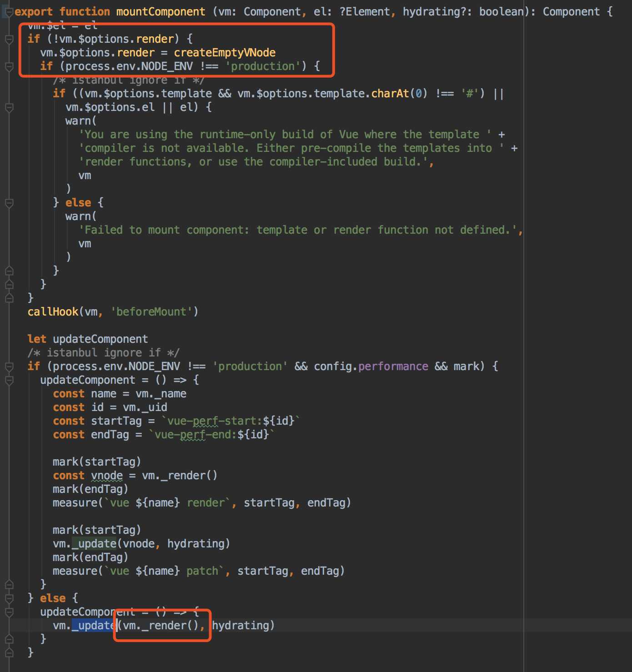The width and height of the screenshot is (632, 672).
Task: Click 'hydrating' argument on the final vm._update line
Action: coord(241,626)
